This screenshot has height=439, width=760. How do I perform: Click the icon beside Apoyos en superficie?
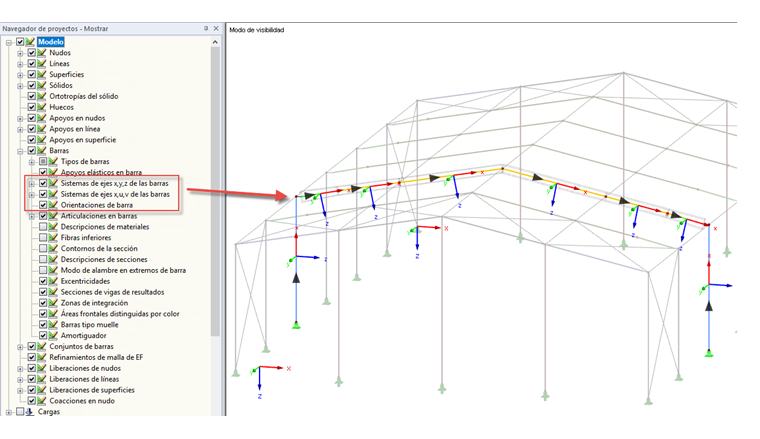point(42,140)
